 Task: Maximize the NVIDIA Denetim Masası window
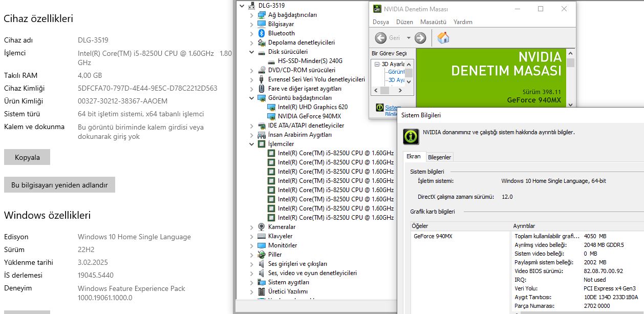click(541, 9)
